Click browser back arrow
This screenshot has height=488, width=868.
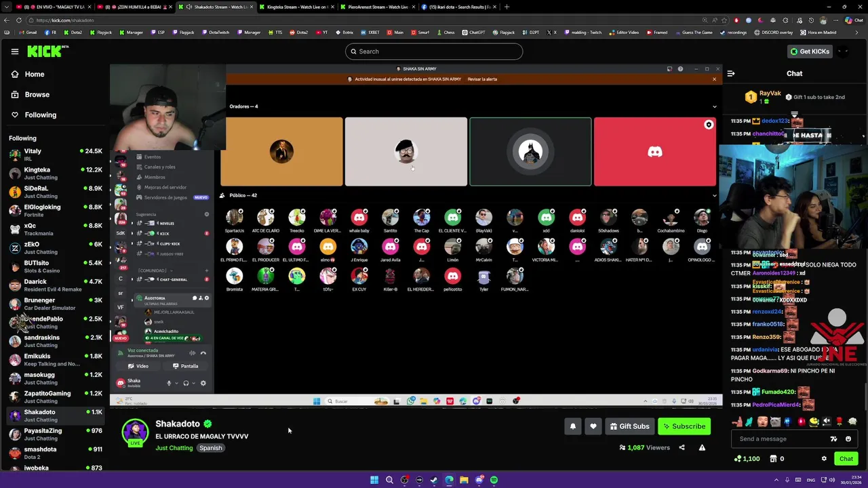click(x=6, y=20)
